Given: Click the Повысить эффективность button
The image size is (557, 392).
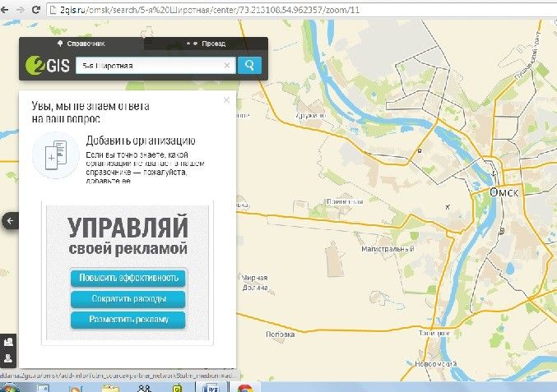Looking at the screenshot, I should click(x=128, y=278).
